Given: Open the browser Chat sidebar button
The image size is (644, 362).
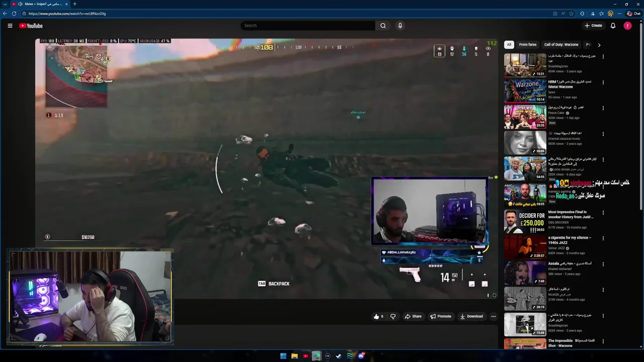Looking at the screenshot, I should click(x=633, y=14).
